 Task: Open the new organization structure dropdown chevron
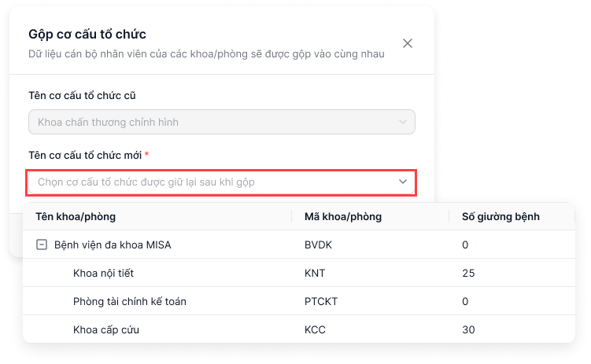[x=403, y=182]
